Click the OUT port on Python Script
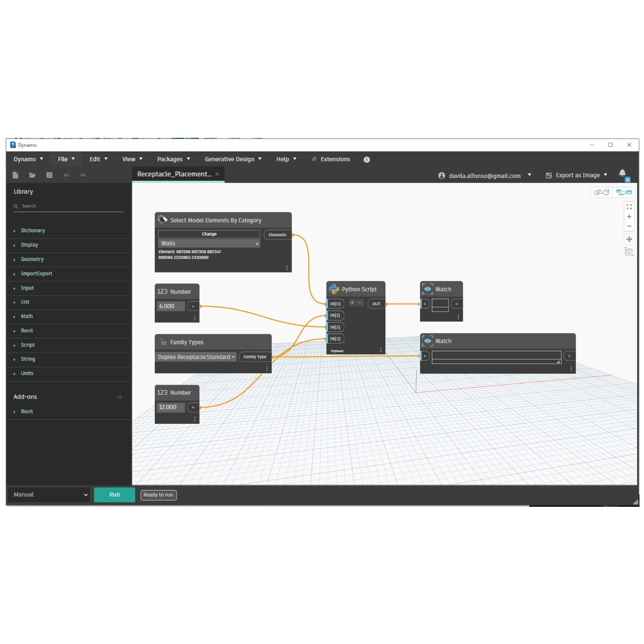The width and height of the screenshot is (644, 644). [x=376, y=304]
